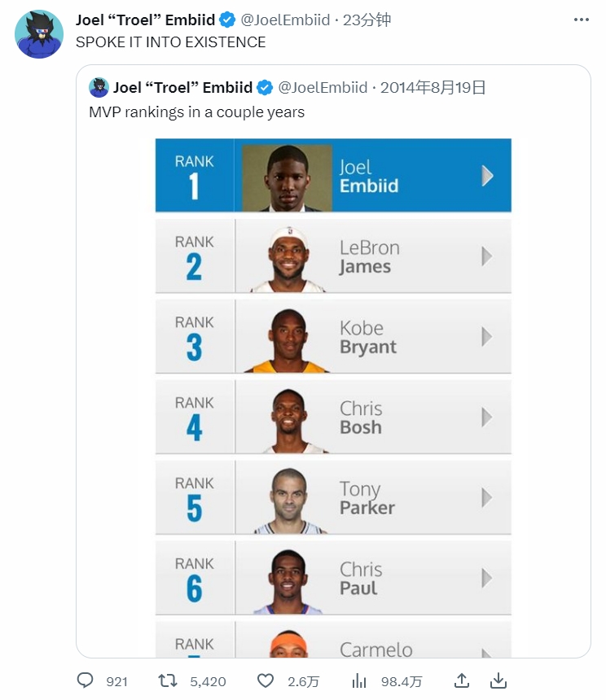The image size is (606, 700).
Task: Retweet this post via retweet icon
Action: pos(167,680)
